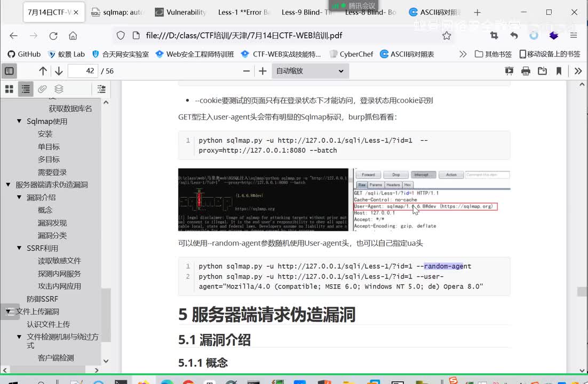Print the PDF document

click(526, 71)
